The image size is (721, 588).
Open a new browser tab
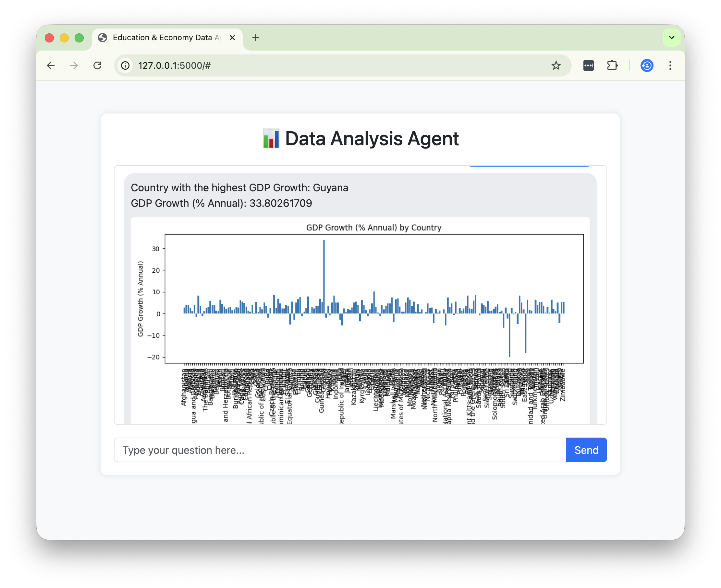click(256, 38)
